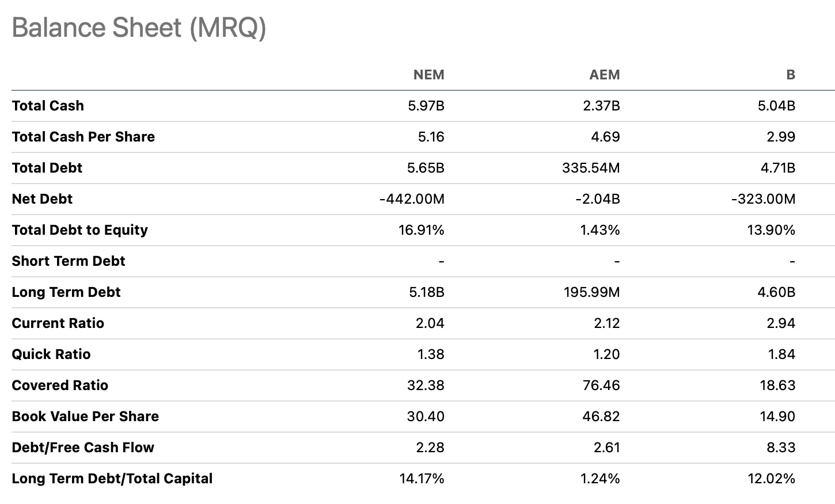The image size is (835, 504).
Task: Click the Short Term Debt label
Action: click(x=69, y=261)
